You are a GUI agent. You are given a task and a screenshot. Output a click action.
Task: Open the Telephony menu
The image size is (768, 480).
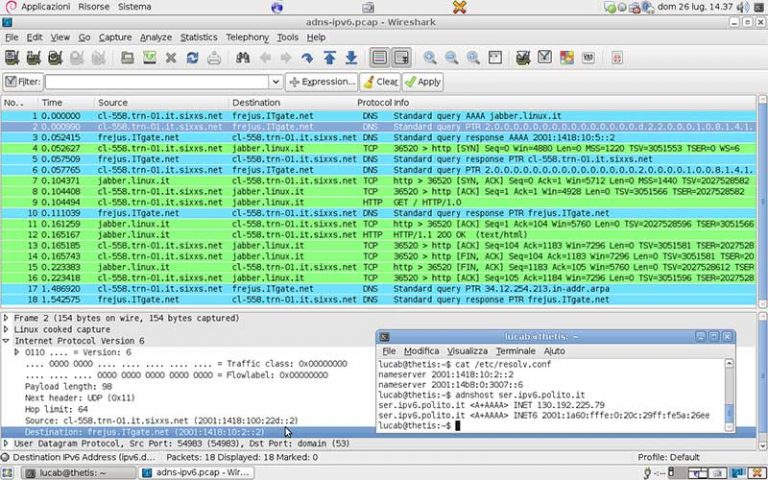247,37
